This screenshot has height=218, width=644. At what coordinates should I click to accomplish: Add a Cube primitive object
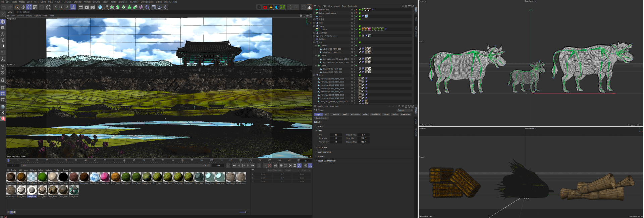click(x=100, y=7)
